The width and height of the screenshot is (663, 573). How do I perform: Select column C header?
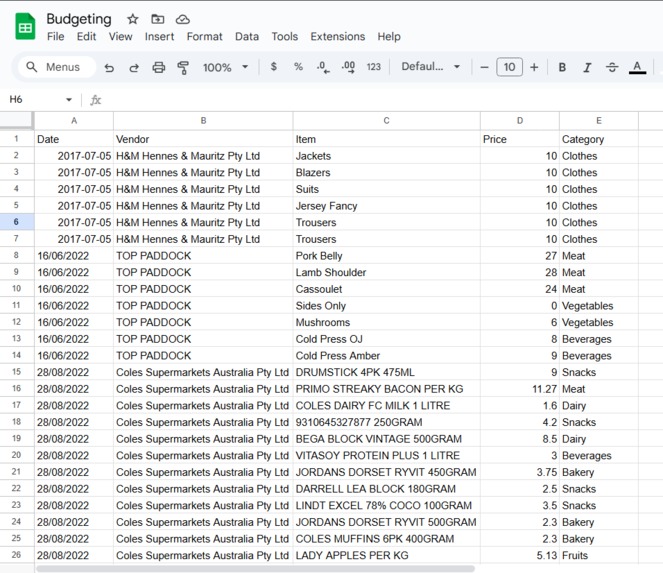[386, 121]
